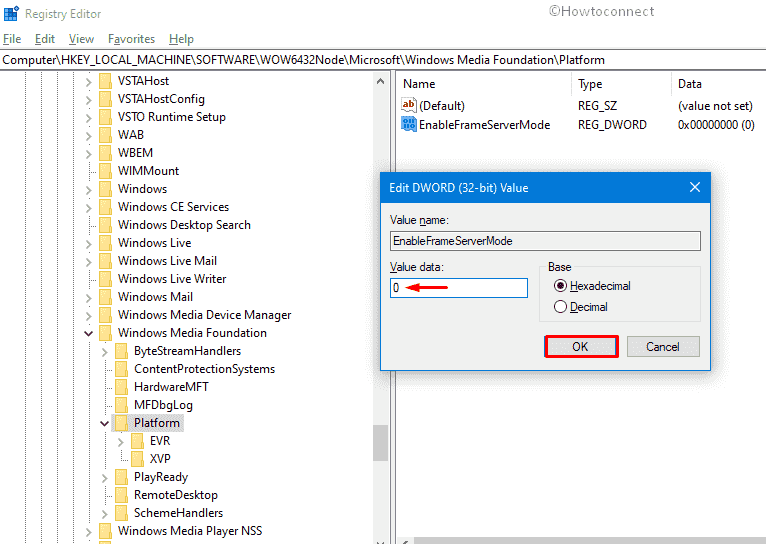The width and height of the screenshot is (766, 544).
Task: Select the Decimal base option
Action: tap(560, 307)
